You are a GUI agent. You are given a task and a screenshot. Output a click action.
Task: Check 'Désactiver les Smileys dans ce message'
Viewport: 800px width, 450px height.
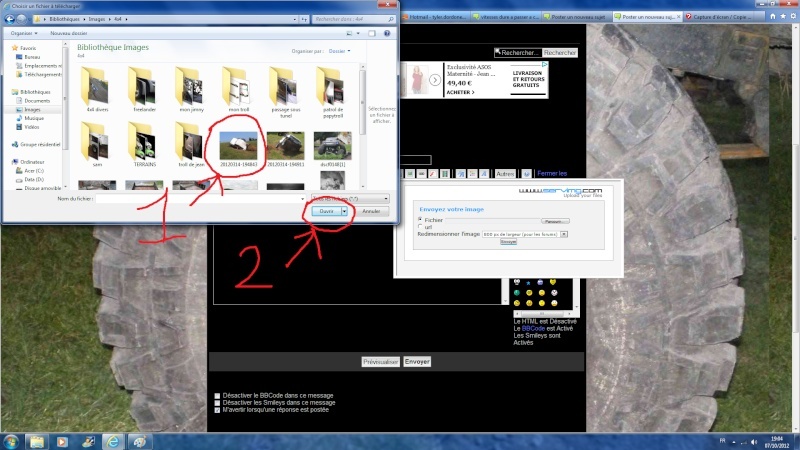click(217, 403)
